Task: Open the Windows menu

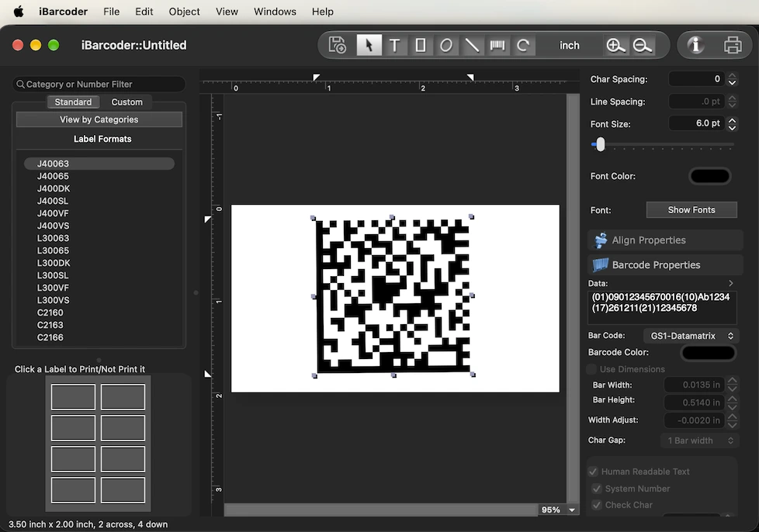Action: (275, 12)
